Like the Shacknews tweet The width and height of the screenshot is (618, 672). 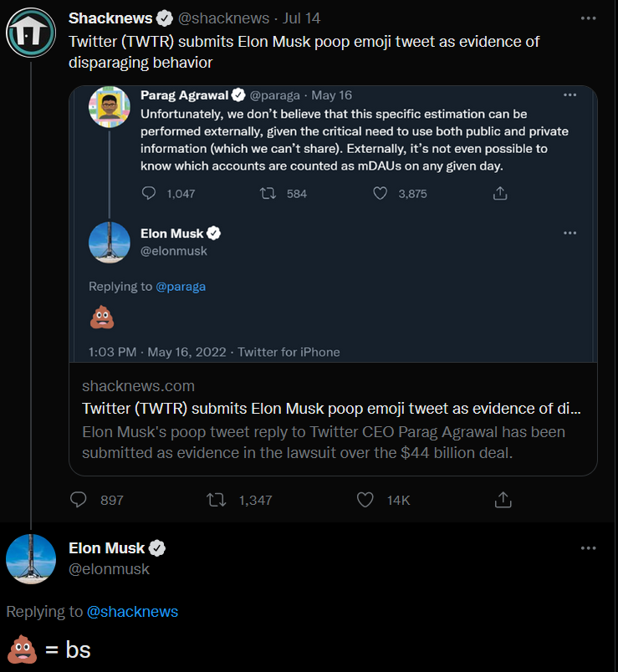(365, 500)
